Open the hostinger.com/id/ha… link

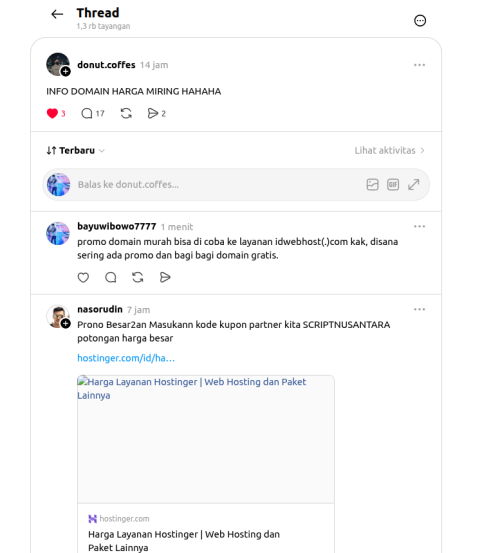pos(126,358)
